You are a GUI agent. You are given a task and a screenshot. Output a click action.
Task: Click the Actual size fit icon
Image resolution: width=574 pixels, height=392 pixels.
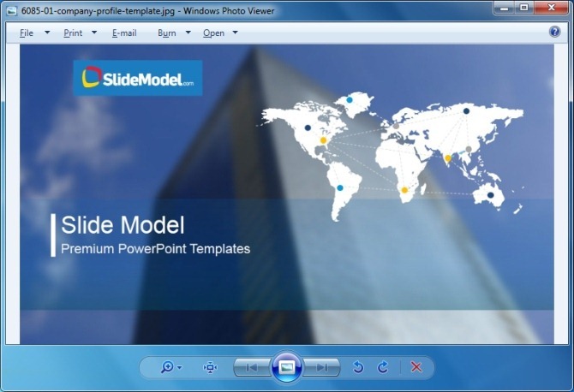point(210,367)
